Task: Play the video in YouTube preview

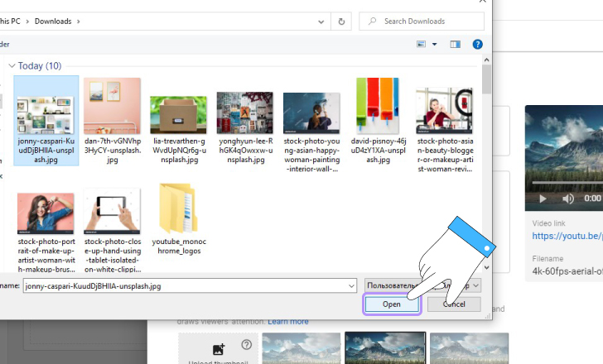Action: (543, 199)
